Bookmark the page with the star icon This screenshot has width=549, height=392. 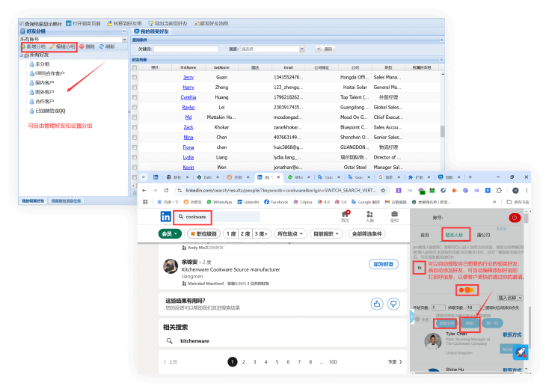click(x=383, y=191)
